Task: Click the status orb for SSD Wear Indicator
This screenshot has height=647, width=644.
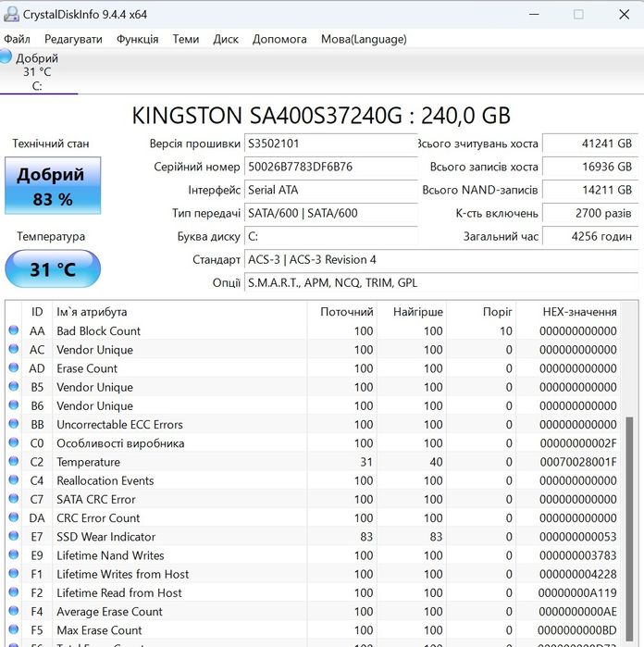Action: click(14, 536)
